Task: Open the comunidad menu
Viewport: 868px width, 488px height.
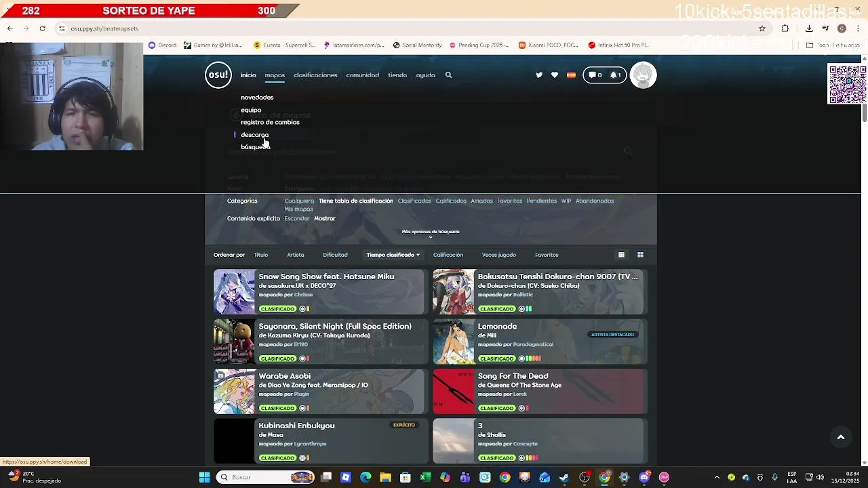Action: tap(363, 75)
